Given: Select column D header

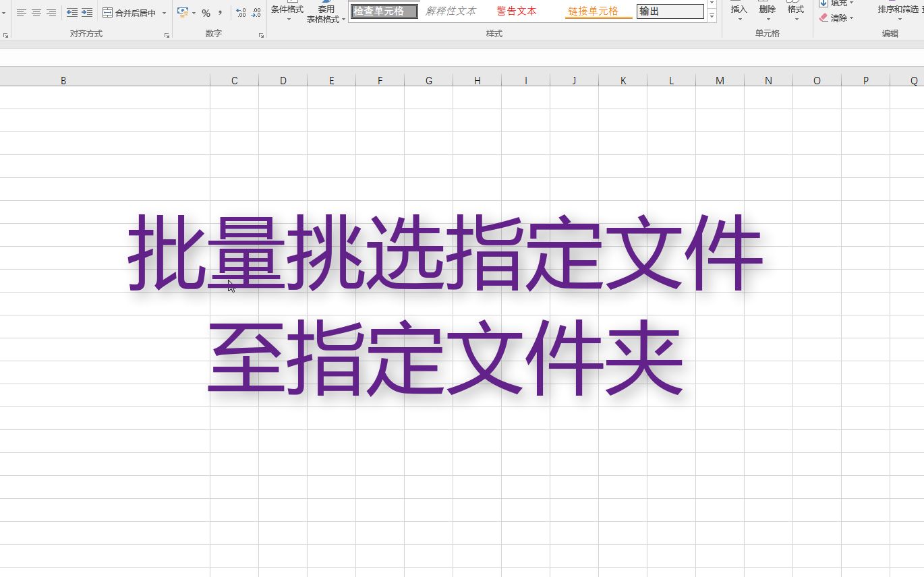Looking at the screenshot, I should click(x=283, y=81).
